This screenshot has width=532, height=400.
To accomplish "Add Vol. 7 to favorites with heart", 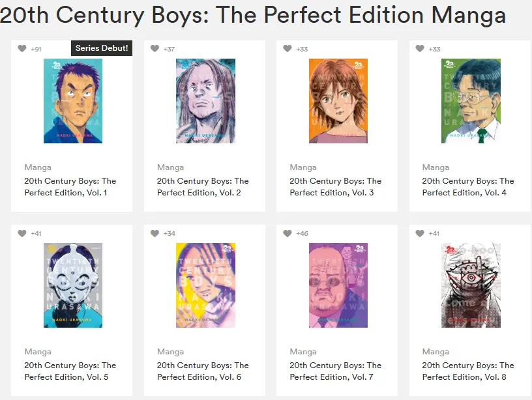I will [288, 233].
